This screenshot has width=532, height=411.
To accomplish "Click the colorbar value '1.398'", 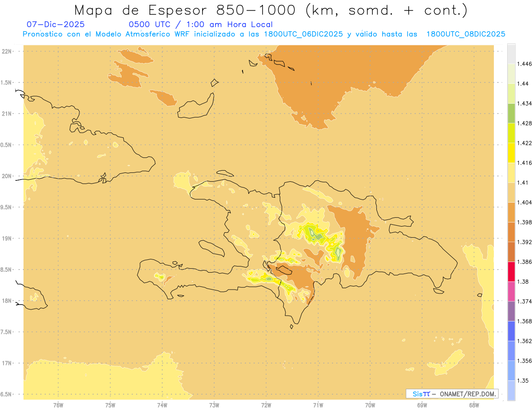I will 524,222.
